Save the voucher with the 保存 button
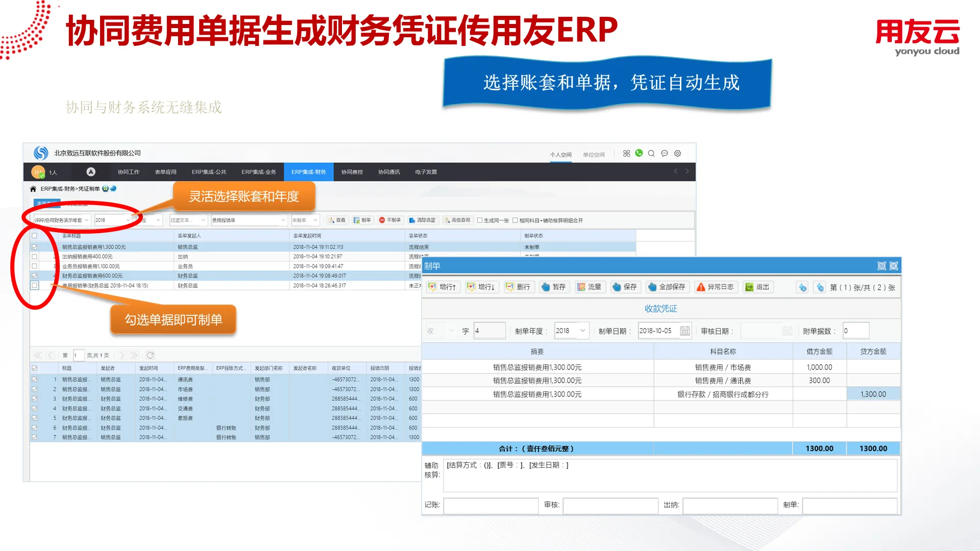The image size is (980, 551). (625, 287)
